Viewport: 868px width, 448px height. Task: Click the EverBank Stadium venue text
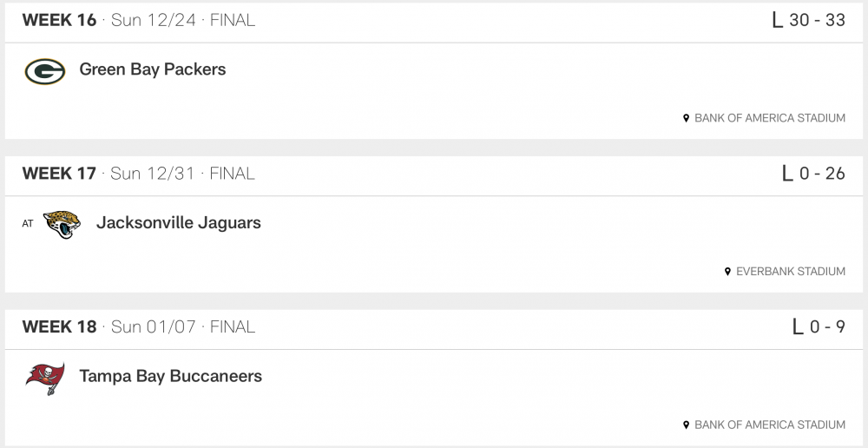790,272
